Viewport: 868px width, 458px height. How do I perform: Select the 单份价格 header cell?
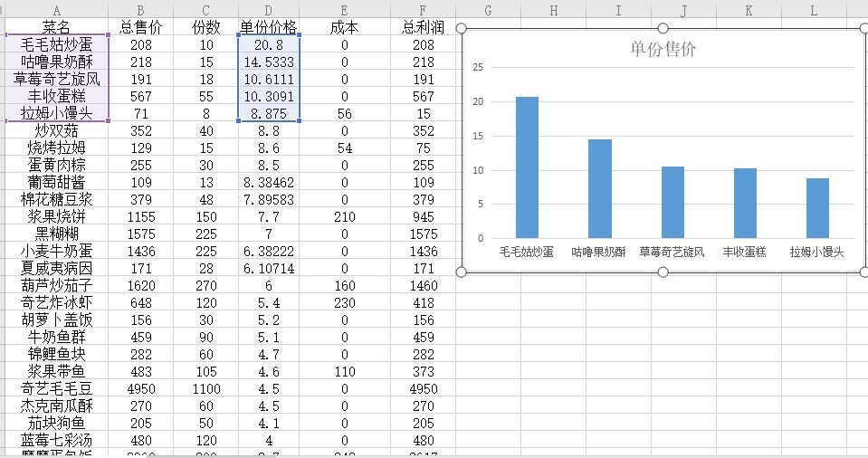[x=269, y=27]
